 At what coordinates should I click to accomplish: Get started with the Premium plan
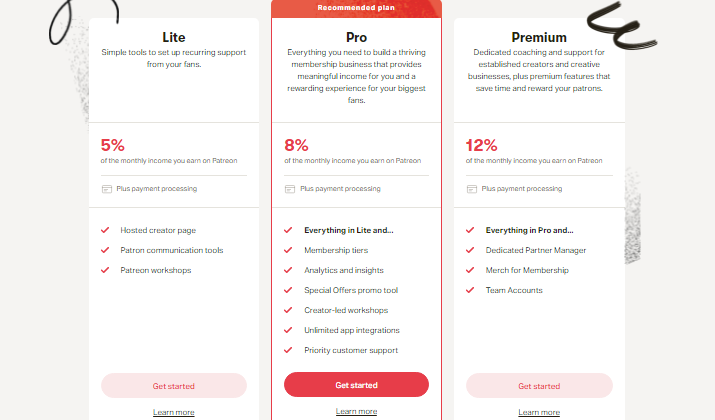point(539,386)
